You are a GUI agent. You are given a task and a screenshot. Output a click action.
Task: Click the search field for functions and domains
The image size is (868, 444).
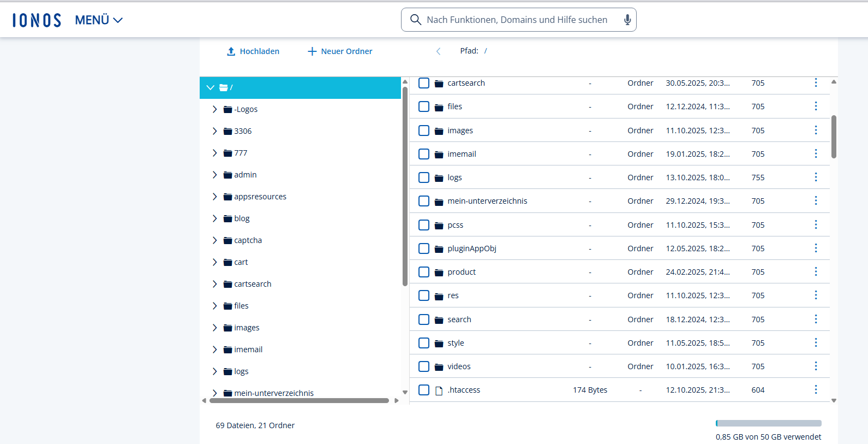tap(516, 20)
